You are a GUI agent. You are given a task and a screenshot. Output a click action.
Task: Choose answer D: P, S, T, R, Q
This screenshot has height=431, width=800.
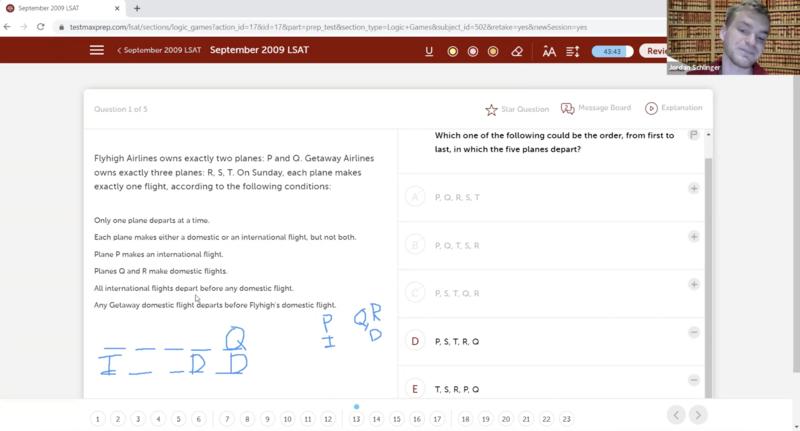pyautogui.click(x=416, y=341)
